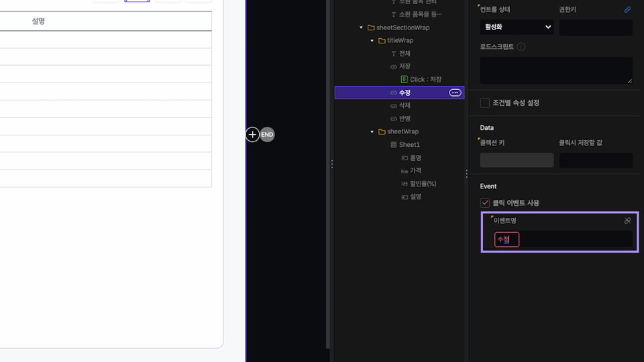Click the event icon beside Click : 저장
The height and width of the screenshot is (362, 644).
[404, 79]
